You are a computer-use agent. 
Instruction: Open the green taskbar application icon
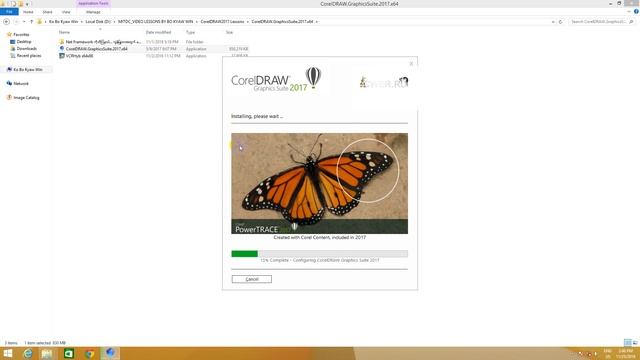point(68,353)
